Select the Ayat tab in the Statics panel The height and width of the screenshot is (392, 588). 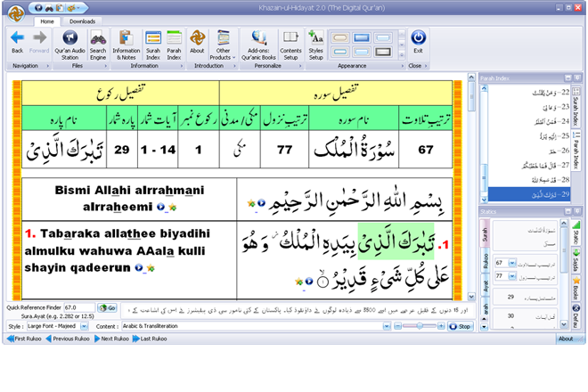[485, 286]
